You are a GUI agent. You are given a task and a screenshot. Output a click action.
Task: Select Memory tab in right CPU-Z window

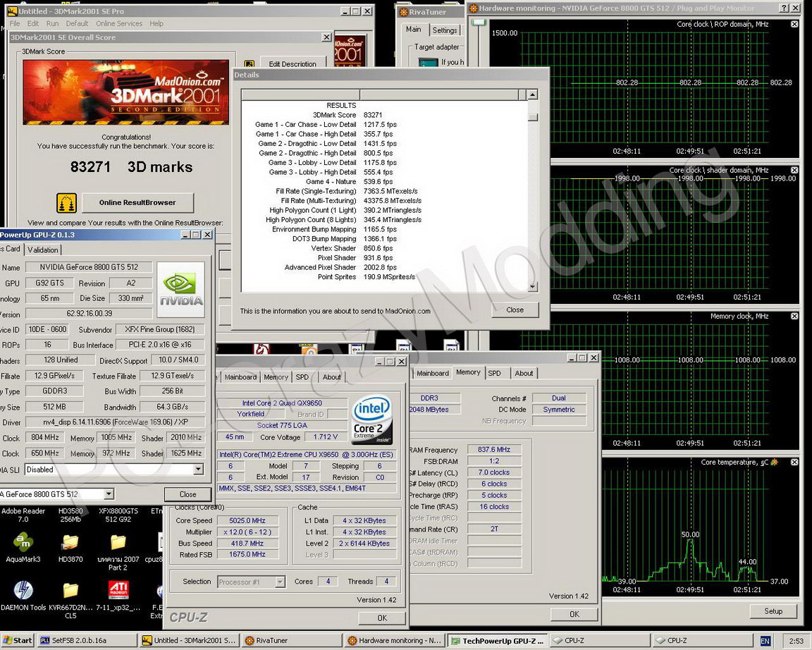tap(468, 372)
